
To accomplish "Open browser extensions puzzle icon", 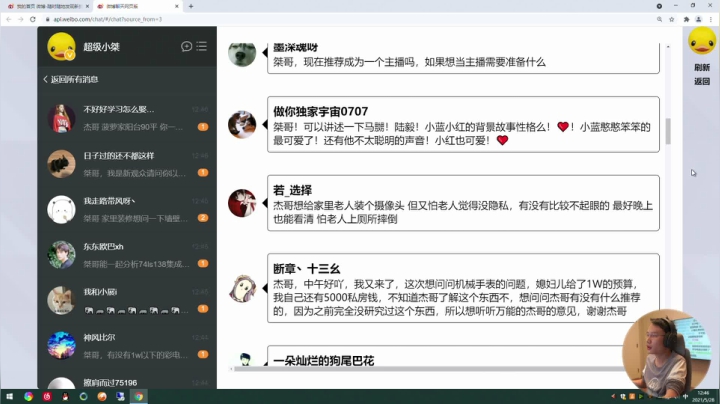I will (x=686, y=19).
